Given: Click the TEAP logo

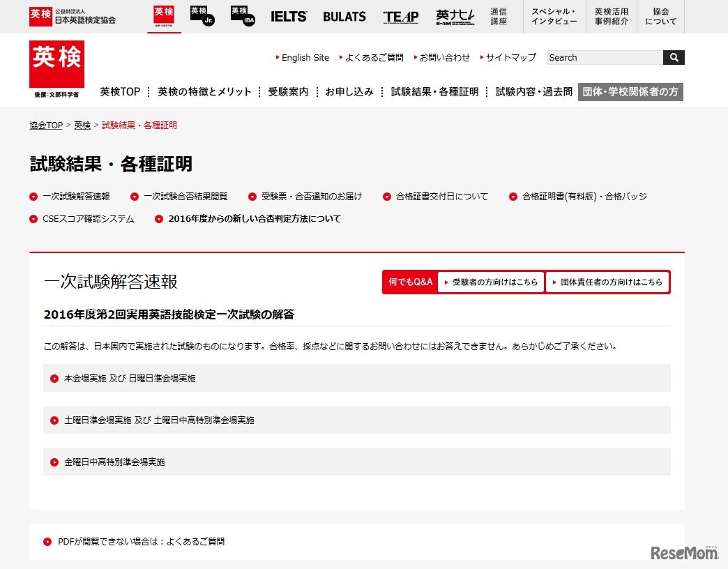Looking at the screenshot, I should (x=400, y=16).
